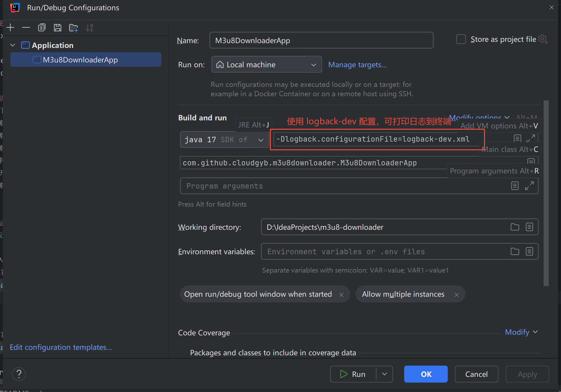The height and width of the screenshot is (392, 561).
Task: Create a new folder for configurations
Action: pos(73,28)
